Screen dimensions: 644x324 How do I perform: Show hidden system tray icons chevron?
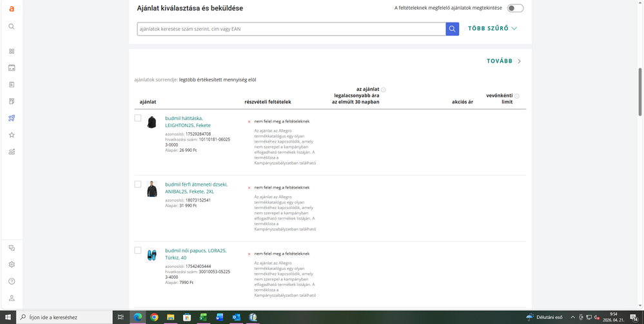[572, 317]
